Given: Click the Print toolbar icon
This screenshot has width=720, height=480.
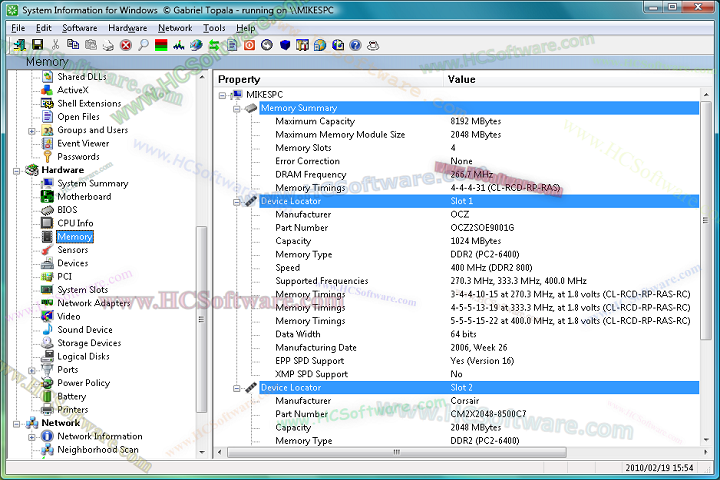Looking at the screenshot, I should coord(108,45).
